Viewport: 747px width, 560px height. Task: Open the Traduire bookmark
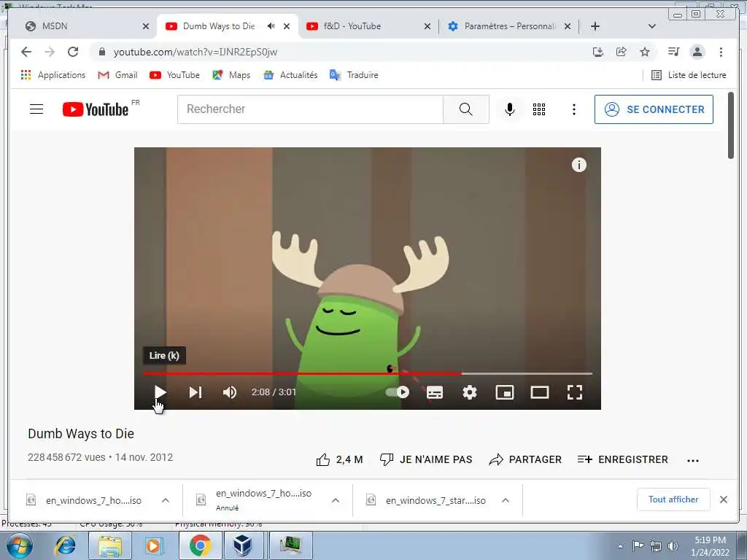pos(354,75)
